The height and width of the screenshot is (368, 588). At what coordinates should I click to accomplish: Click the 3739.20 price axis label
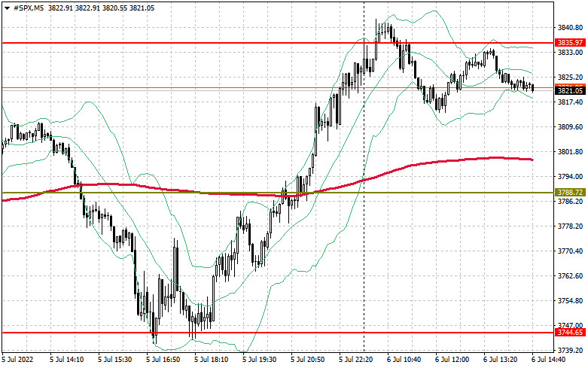570,351
